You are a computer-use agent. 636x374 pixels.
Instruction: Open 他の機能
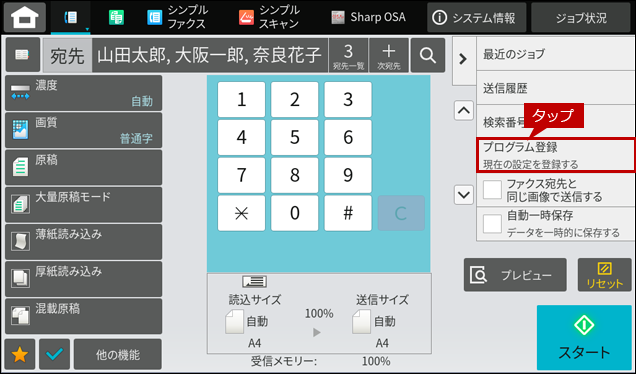118,355
